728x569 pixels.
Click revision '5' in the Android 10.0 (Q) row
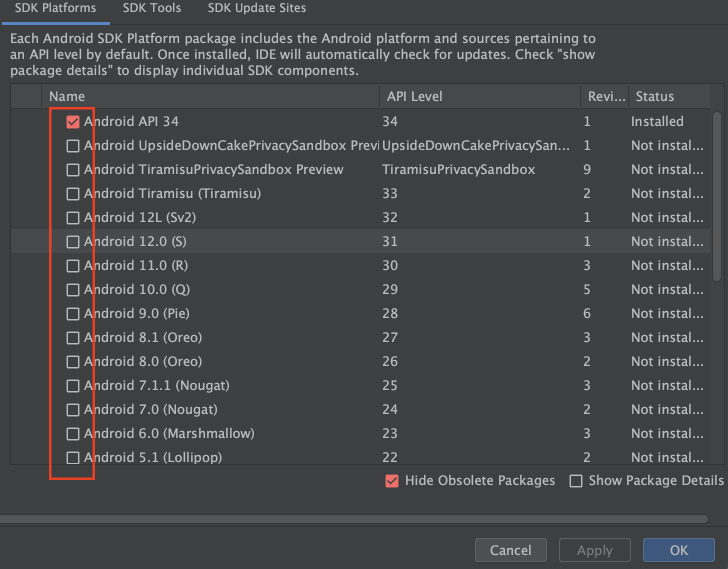click(587, 289)
